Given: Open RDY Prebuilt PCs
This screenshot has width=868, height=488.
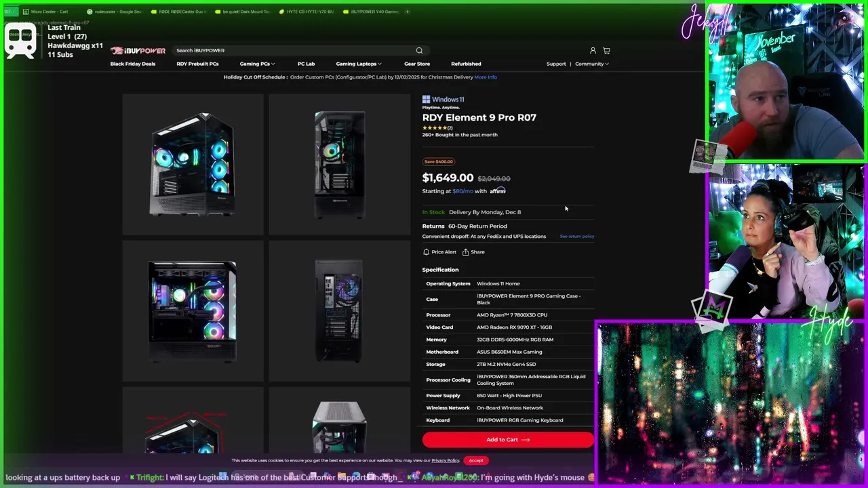Looking at the screenshot, I should pos(197,64).
